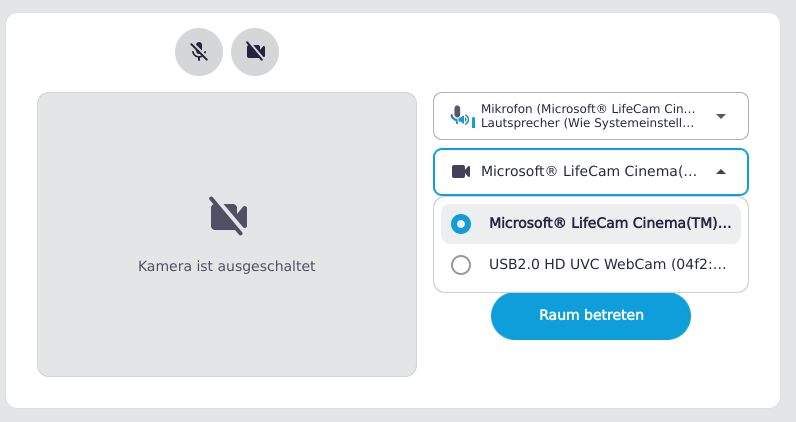Viewport: 796px width, 422px height.
Task: Click the Microsoft LifeCam Cinema camera field text
Action: click(589, 171)
